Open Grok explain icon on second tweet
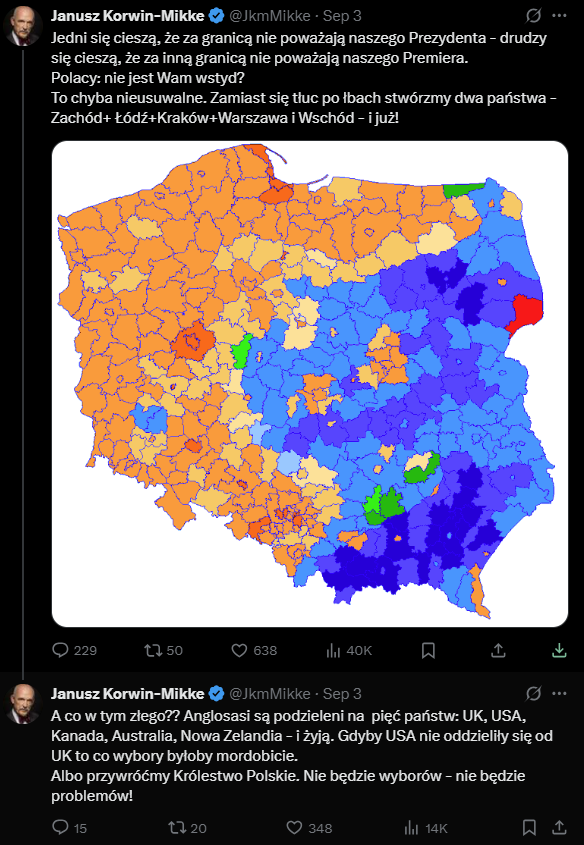Image resolution: width=584 pixels, height=845 pixels. tap(533, 694)
